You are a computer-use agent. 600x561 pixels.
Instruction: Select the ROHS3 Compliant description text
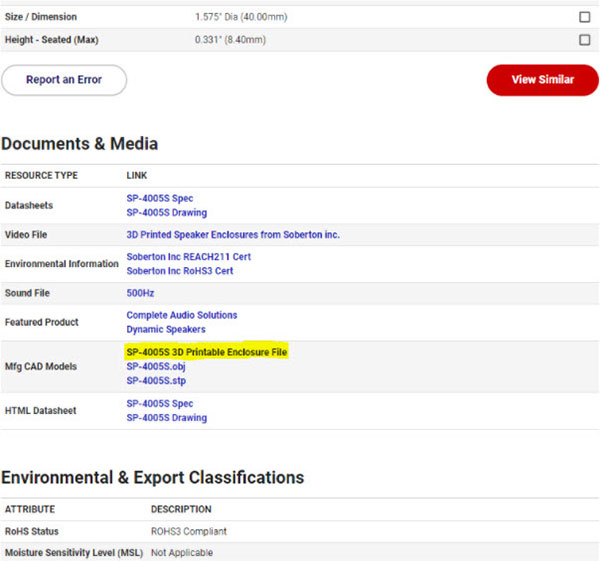tap(189, 531)
